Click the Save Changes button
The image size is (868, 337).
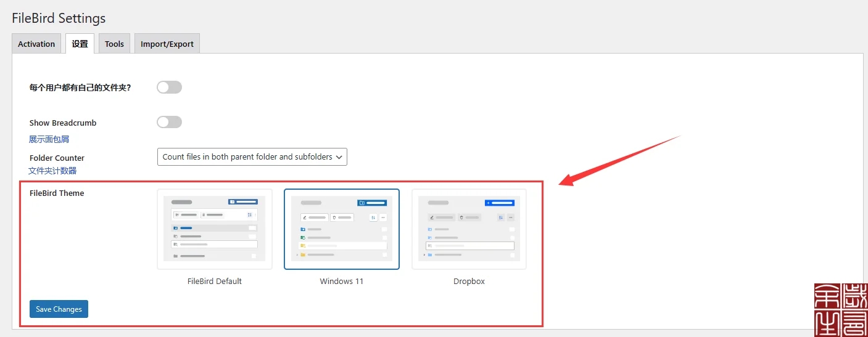59,309
